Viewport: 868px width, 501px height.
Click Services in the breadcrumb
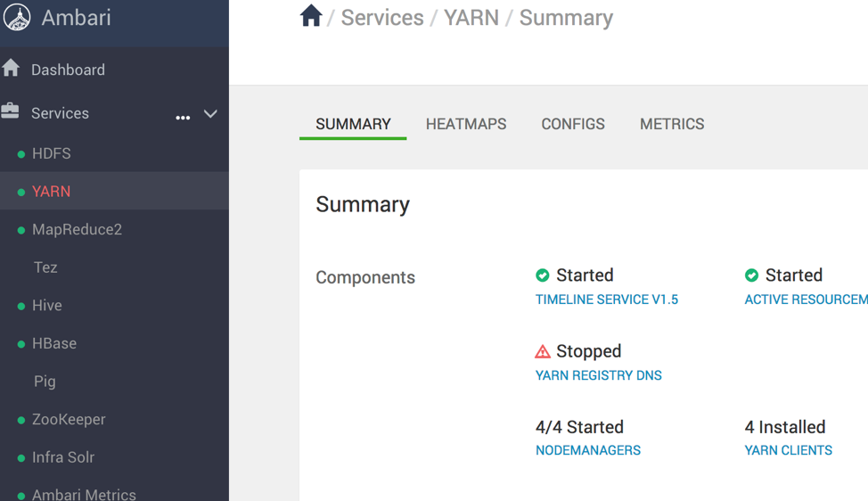[x=382, y=18]
